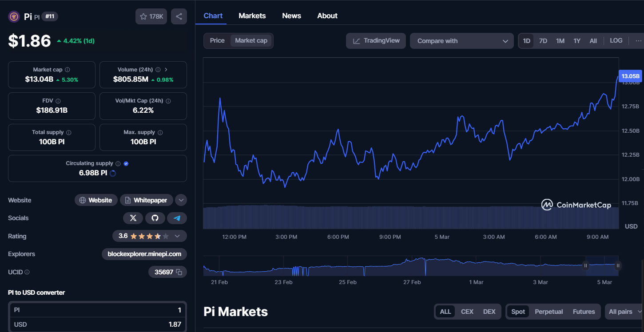Click the left range slider handle
Viewport: 644px width, 332px height.
[x=585, y=265]
